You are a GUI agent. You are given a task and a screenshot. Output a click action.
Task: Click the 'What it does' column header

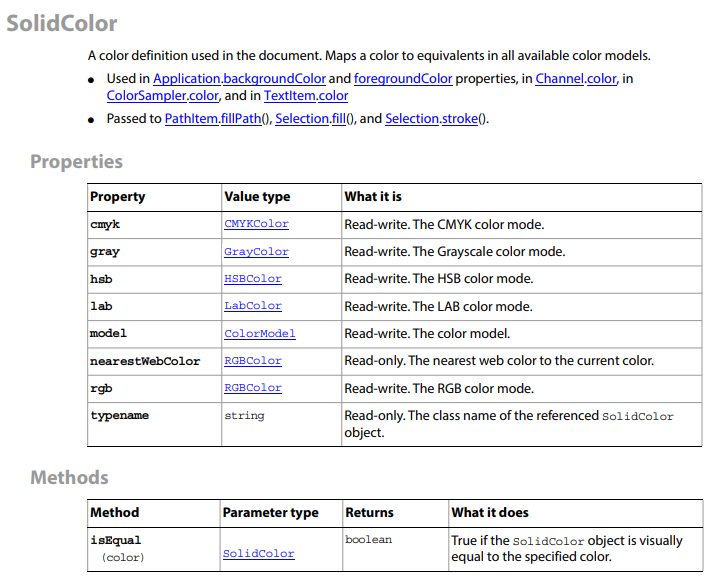(490, 513)
